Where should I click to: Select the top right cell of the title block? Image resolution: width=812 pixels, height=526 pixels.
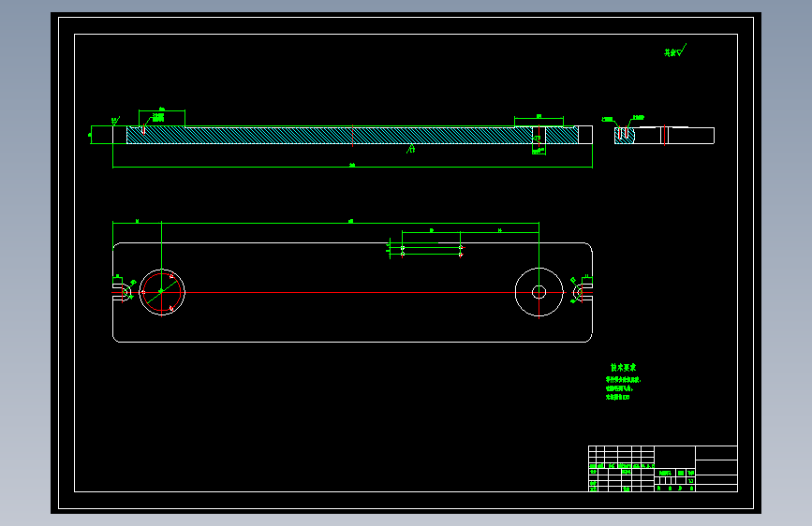click(x=716, y=453)
